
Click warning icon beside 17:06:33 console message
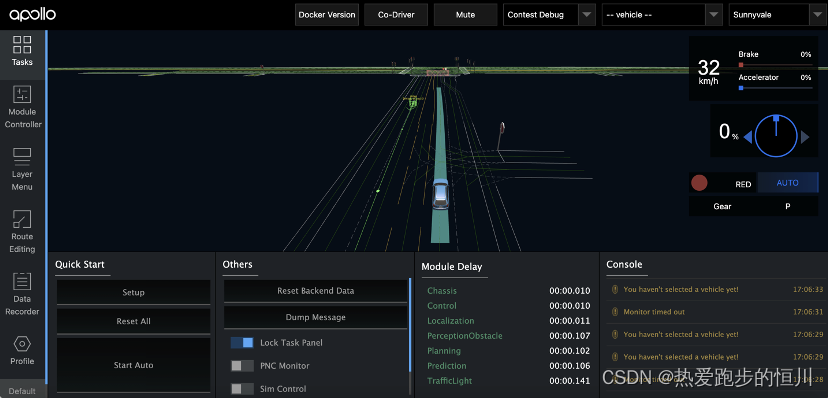point(615,289)
